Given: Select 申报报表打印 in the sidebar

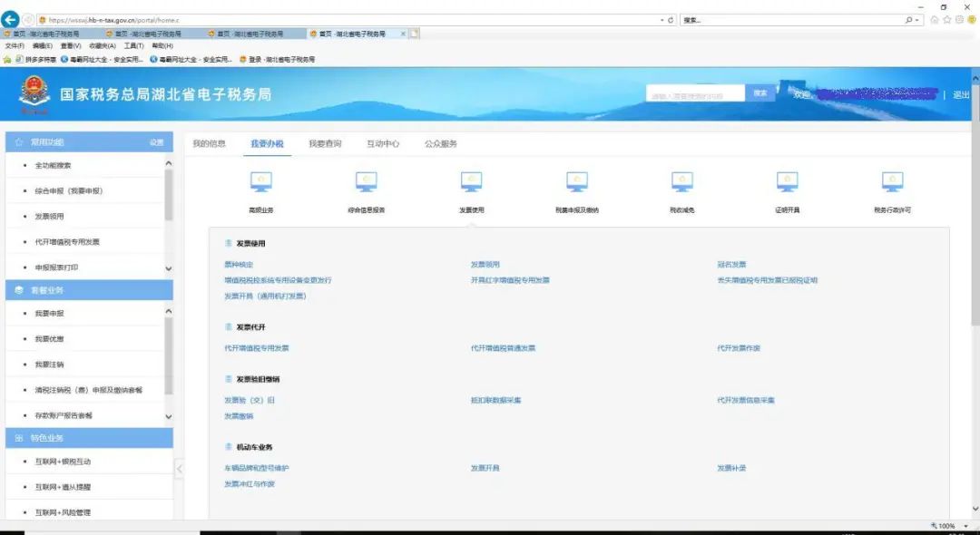Looking at the screenshot, I should [x=56, y=267].
